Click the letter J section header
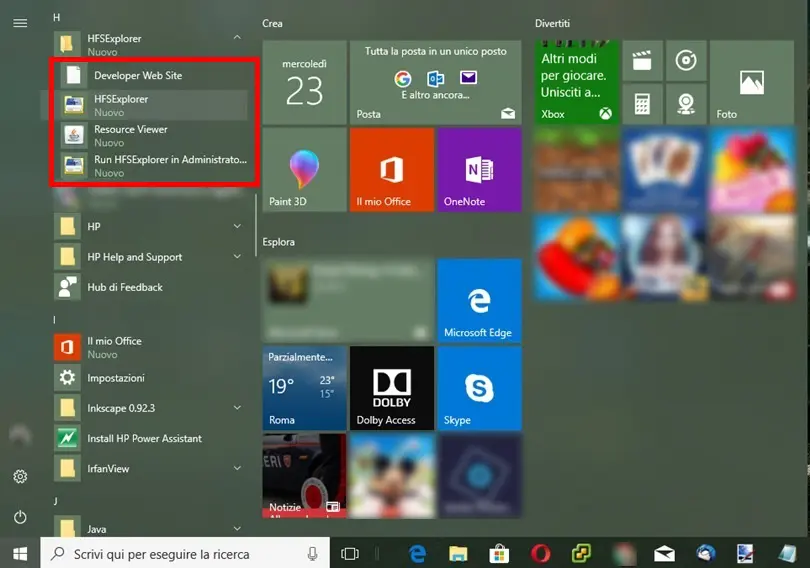 point(55,501)
